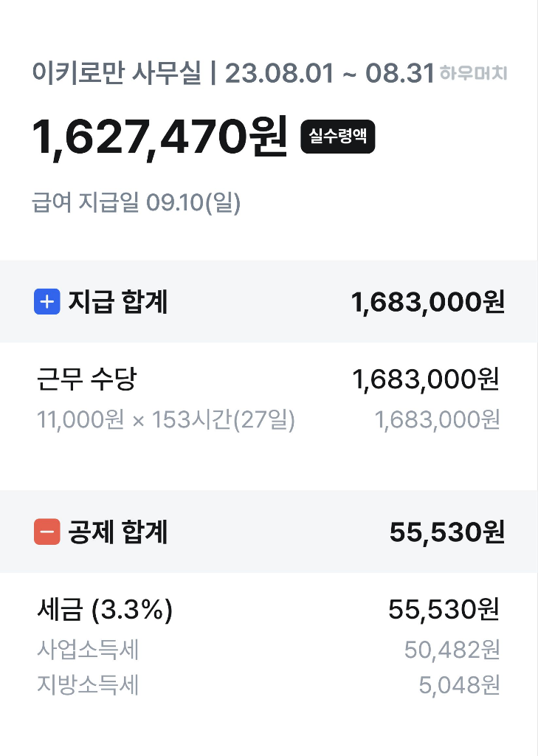538x756 pixels.
Task: Click the 5,048원 local income tax amount
Action: click(x=459, y=686)
